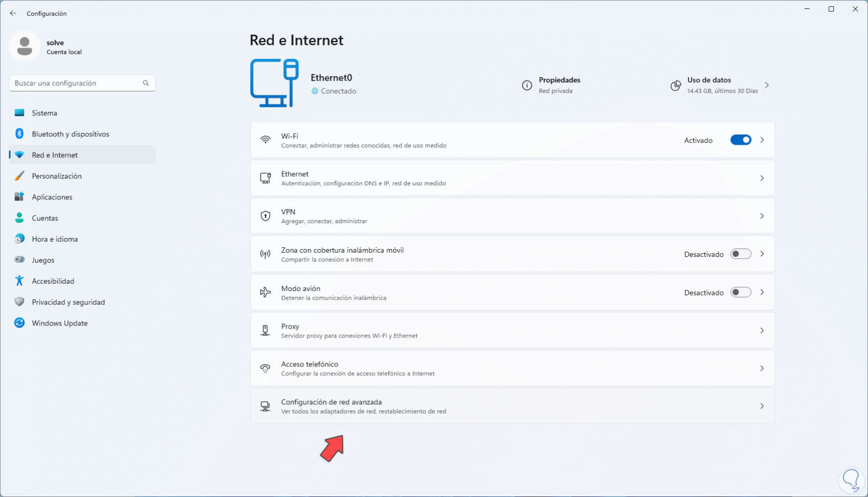Click the Proxy server icon

click(x=266, y=331)
